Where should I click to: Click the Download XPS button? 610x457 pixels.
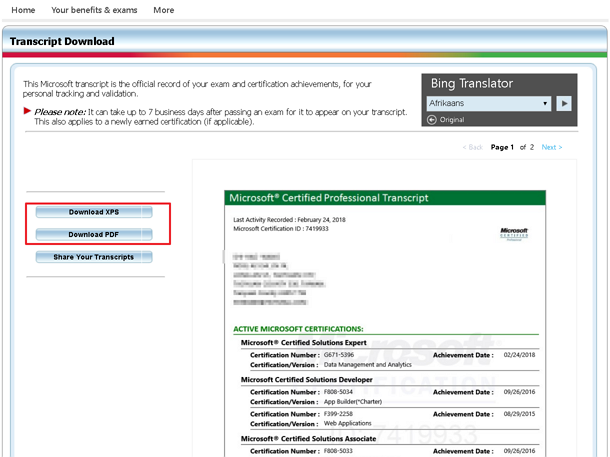point(94,212)
